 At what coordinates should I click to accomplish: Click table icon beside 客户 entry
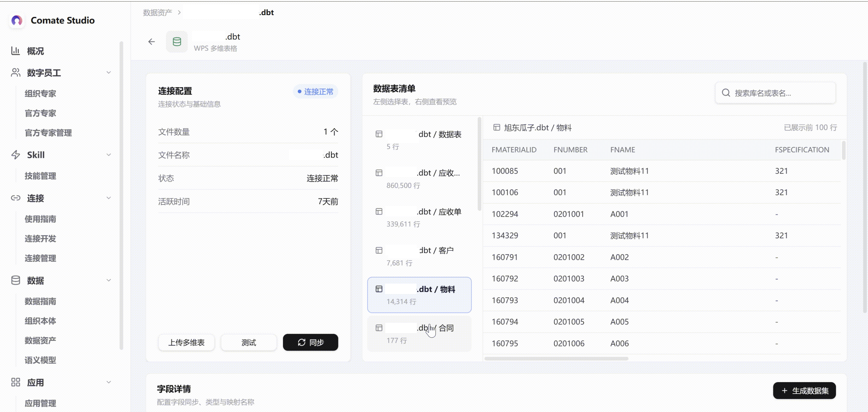coord(379,250)
